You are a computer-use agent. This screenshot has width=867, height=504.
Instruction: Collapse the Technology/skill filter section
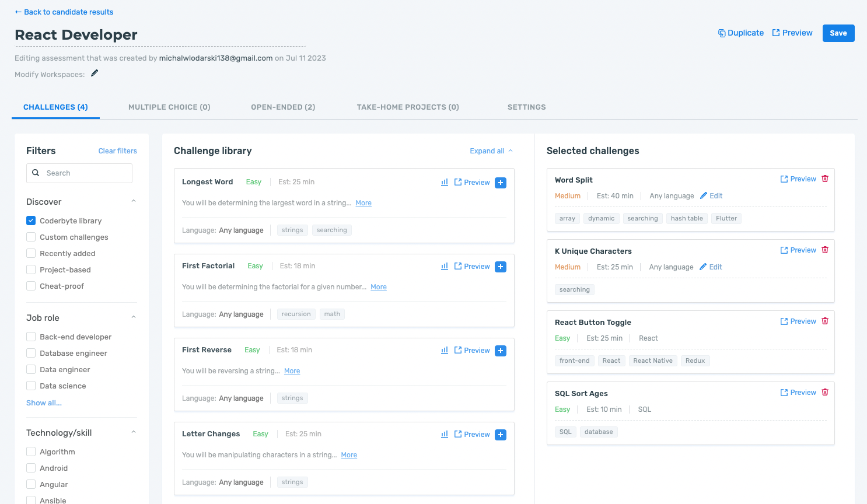tap(134, 432)
